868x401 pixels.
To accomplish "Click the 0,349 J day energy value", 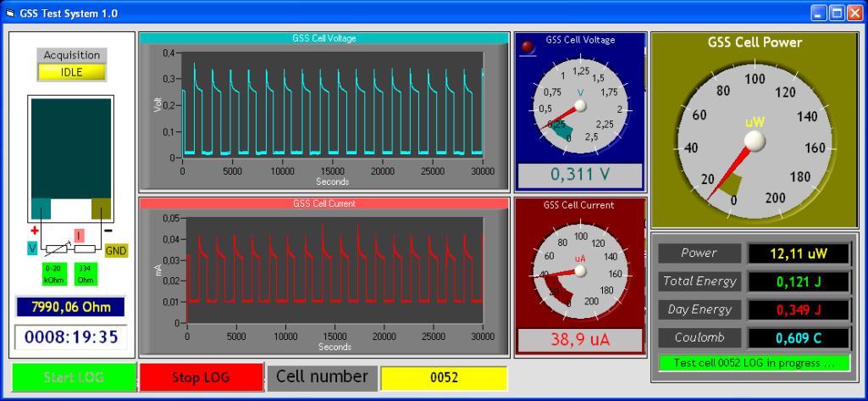I will tap(799, 310).
